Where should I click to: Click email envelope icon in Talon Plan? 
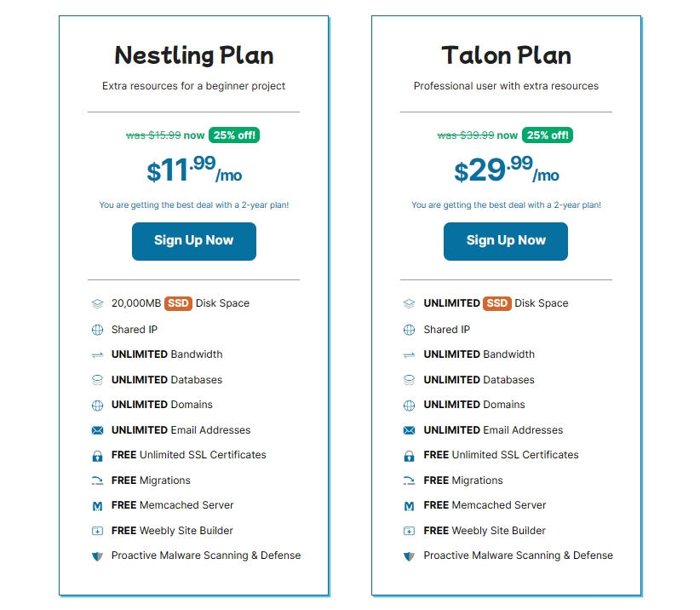[410, 430]
